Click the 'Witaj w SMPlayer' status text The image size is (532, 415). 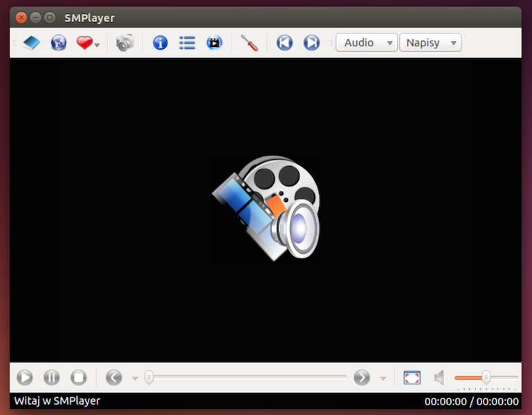click(x=57, y=401)
